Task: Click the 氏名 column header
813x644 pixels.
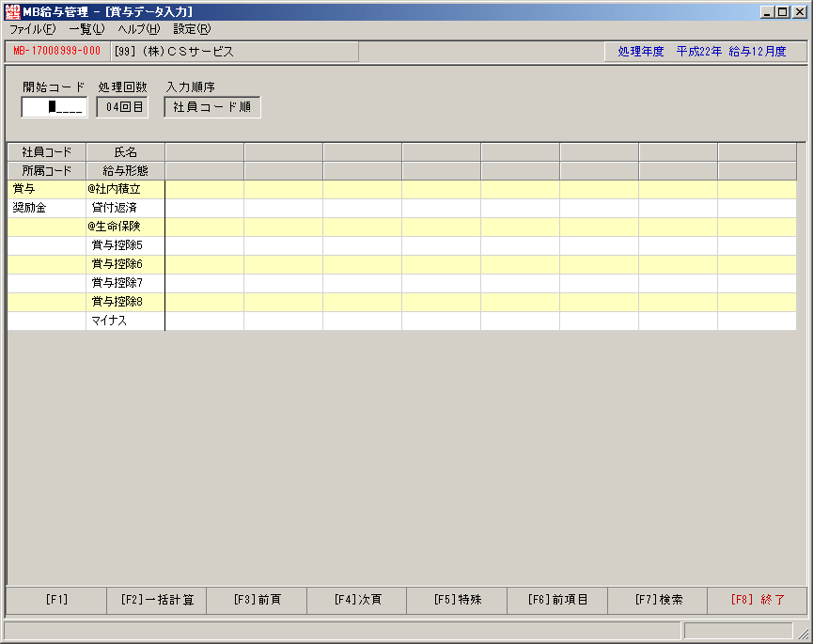Action: (126, 152)
